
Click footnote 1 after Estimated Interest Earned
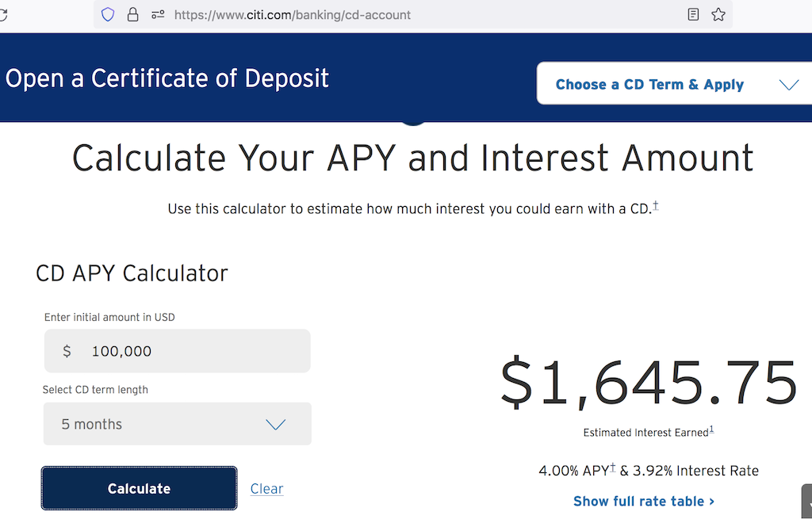pos(711,429)
